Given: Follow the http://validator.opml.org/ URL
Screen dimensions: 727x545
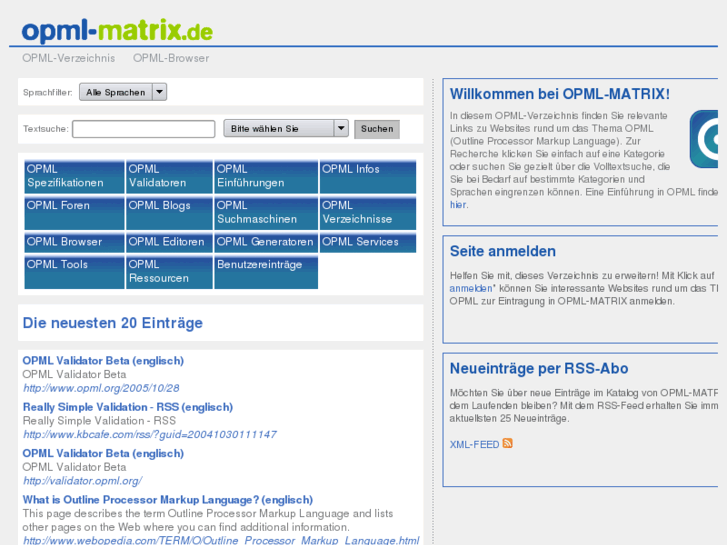Looking at the screenshot, I should (83, 481).
